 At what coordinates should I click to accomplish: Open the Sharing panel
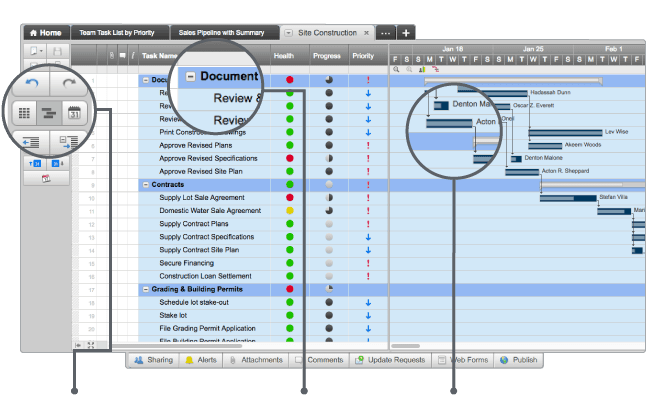(x=153, y=360)
